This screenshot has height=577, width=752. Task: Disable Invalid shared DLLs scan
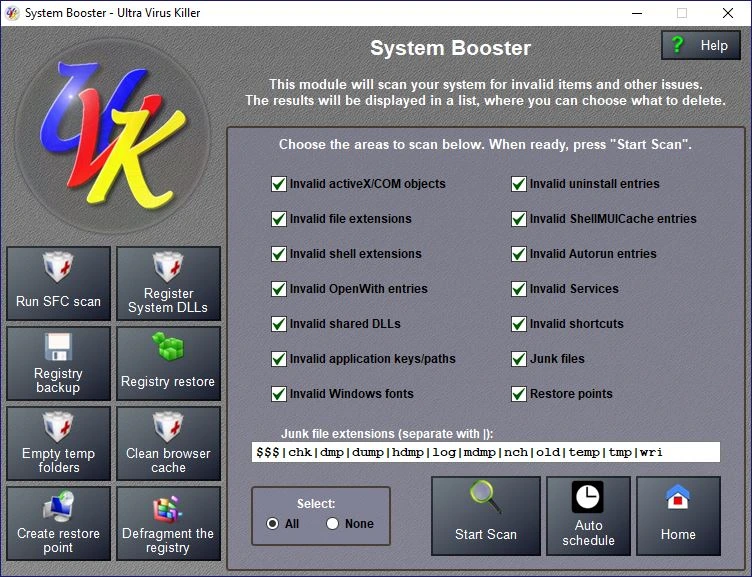(x=279, y=324)
